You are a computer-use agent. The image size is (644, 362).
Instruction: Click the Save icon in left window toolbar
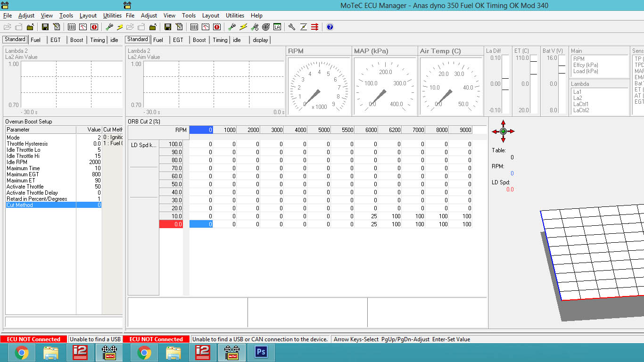(45, 27)
